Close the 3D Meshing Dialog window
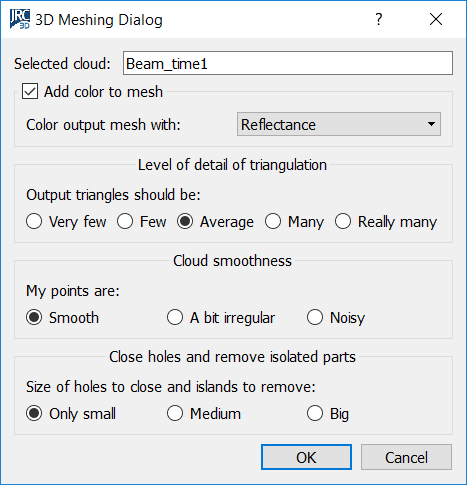This screenshot has height=485, width=467. coord(436,19)
